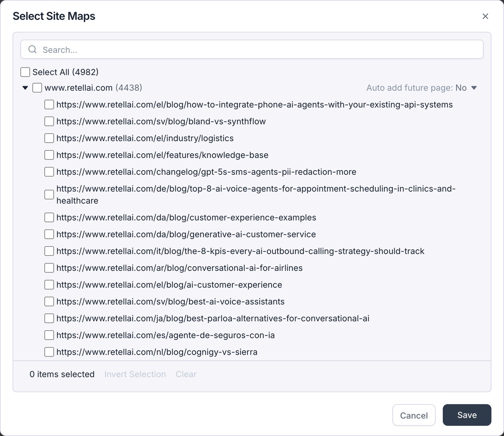Click the sv/blog/best-ai-voice-assistants URL text

pyautogui.click(x=170, y=301)
